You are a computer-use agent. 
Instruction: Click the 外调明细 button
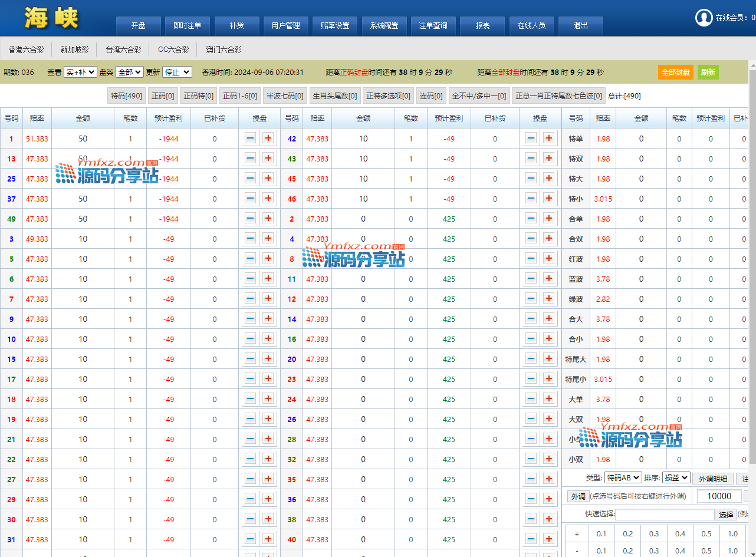click(x=712, y=479)
